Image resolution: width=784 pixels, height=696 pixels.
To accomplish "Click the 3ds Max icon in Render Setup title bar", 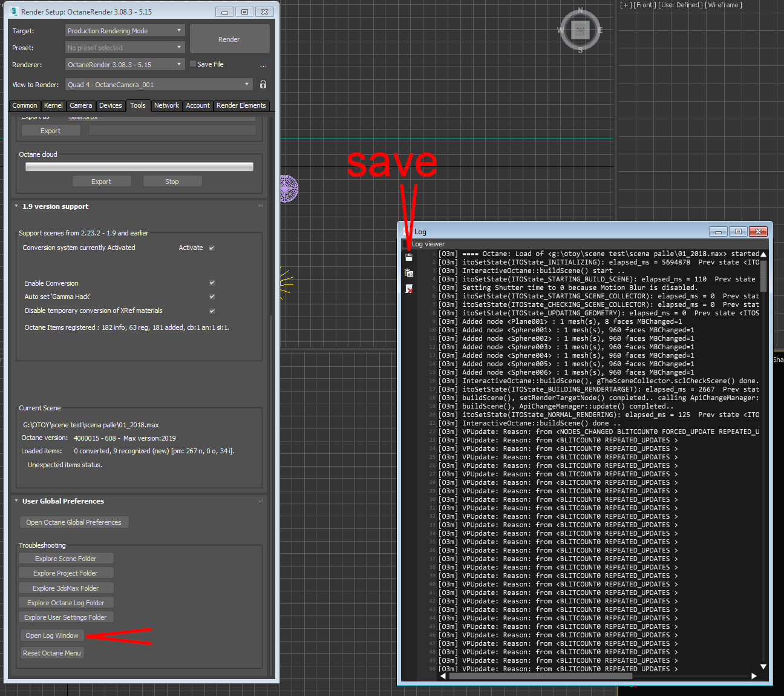I will tap(14, 11).
